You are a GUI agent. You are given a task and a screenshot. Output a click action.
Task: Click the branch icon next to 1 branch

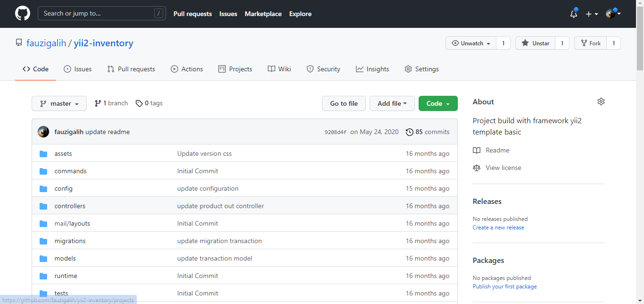(98, 103)
